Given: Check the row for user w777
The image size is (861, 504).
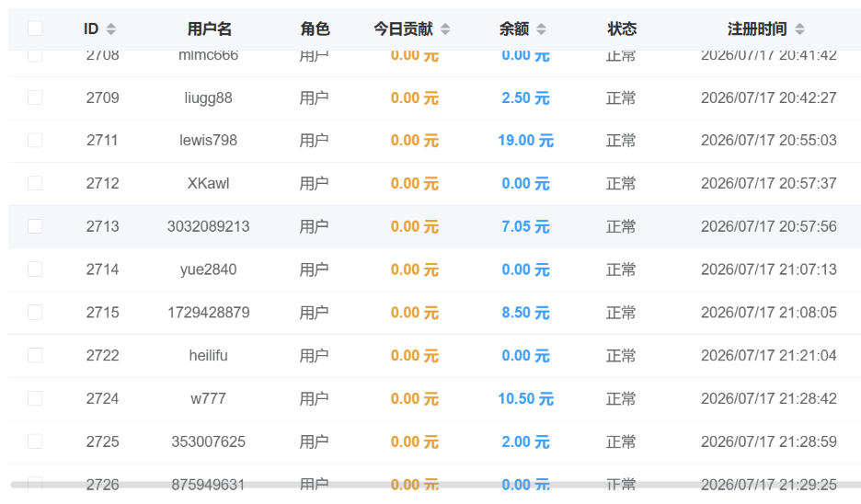Looking at the screenshot, I should [35, 398].
